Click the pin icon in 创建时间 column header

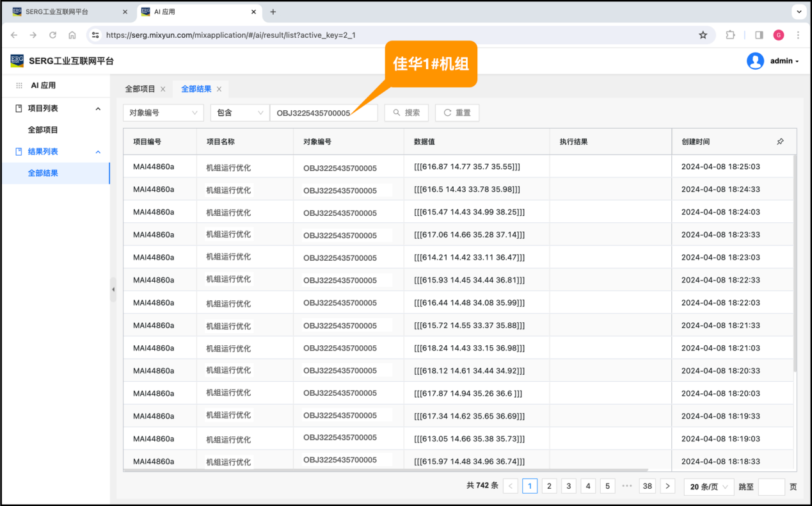tap(779, 142)
